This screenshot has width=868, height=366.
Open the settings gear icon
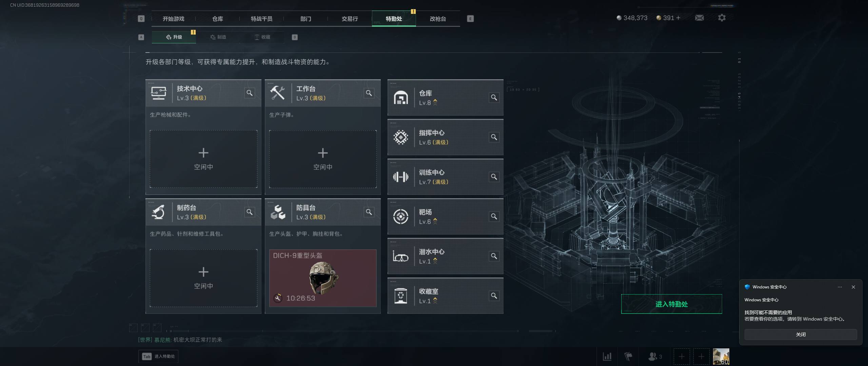coord(722,18)
